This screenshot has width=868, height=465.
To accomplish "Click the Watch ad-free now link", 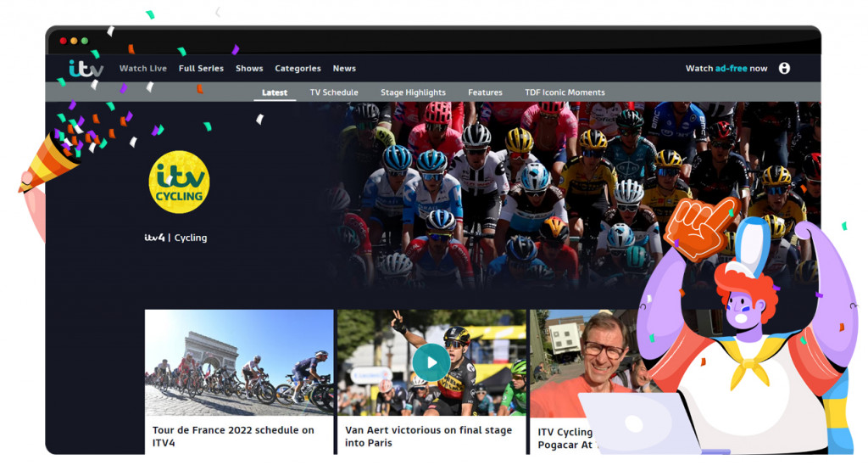I will point(726,68).
